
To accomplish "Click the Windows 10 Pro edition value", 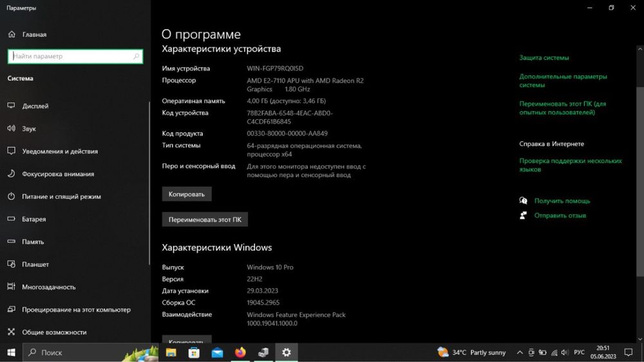I will 270,267.
